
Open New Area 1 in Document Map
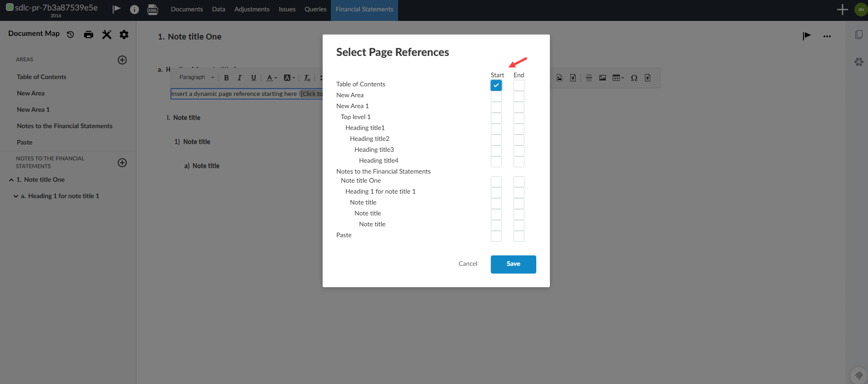(33, 110)
